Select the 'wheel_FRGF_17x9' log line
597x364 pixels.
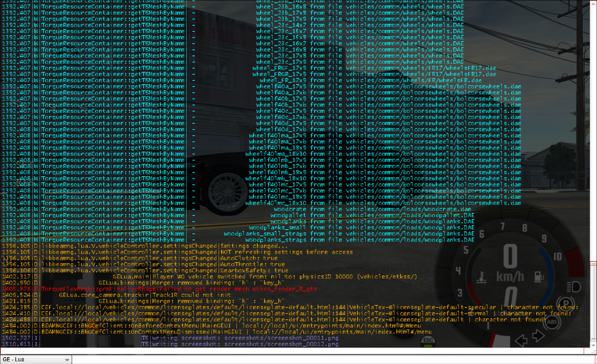pos(249,68)
